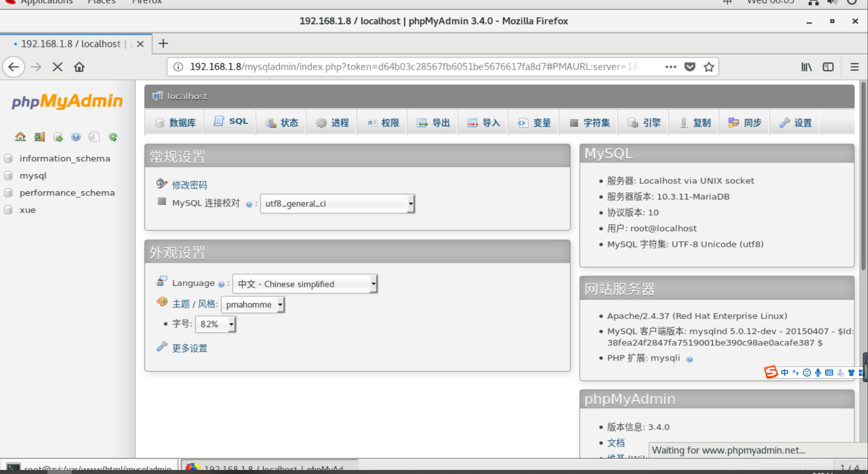The width and height of the screenshot is (868, 474).
Task: Open Applications menu in top bar
Action: pos(46,2)
